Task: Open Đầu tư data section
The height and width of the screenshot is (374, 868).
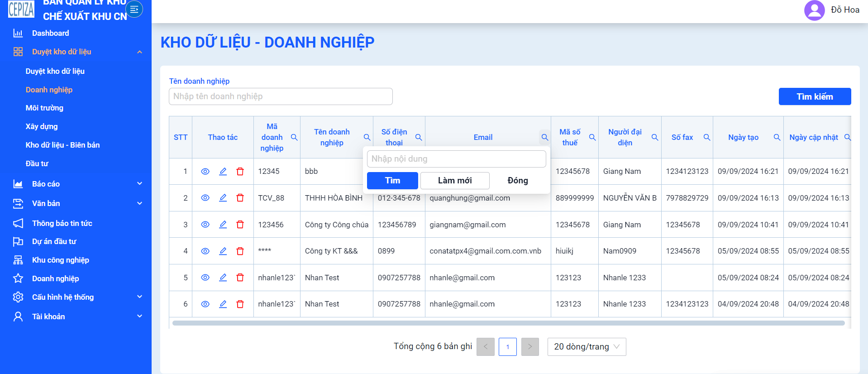Action: pos(37,163)
